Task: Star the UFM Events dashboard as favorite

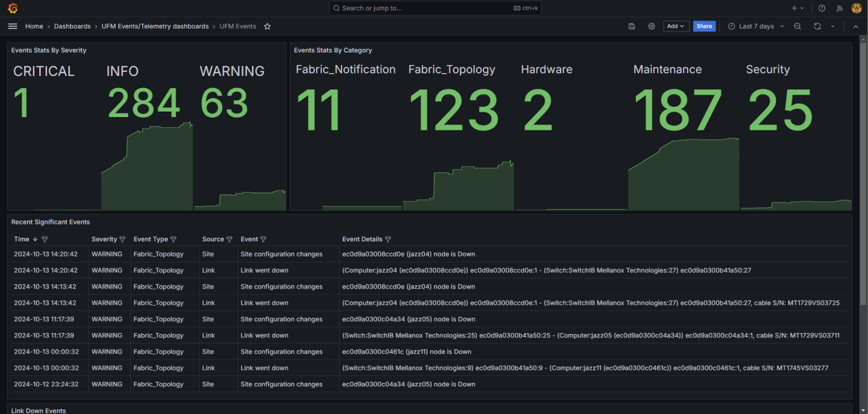Action: coord(266,26)
